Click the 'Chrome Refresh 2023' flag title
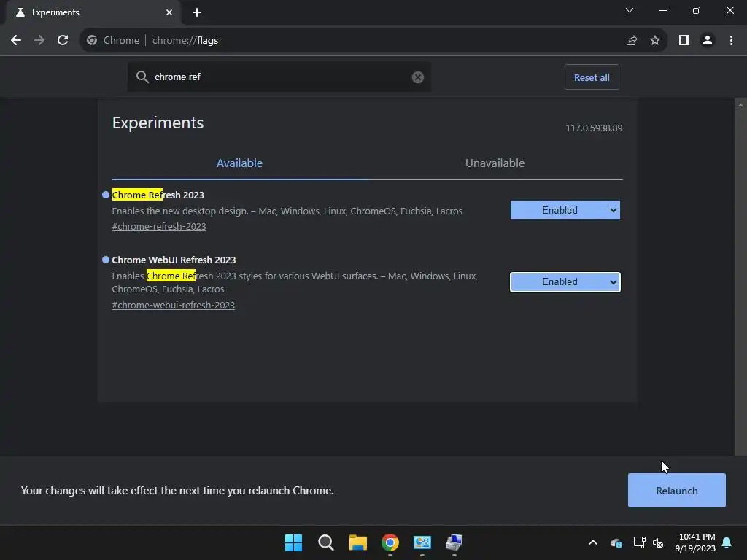 point(158,195)
